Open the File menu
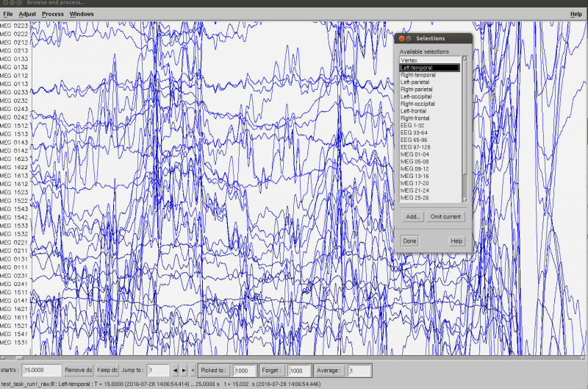This screenshot has height=389, width=588. [8, 14]
